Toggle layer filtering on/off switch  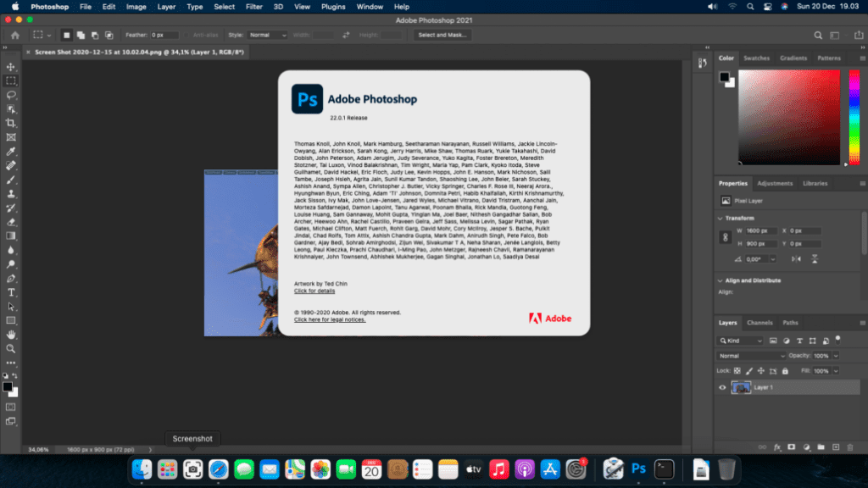[838, 339]
